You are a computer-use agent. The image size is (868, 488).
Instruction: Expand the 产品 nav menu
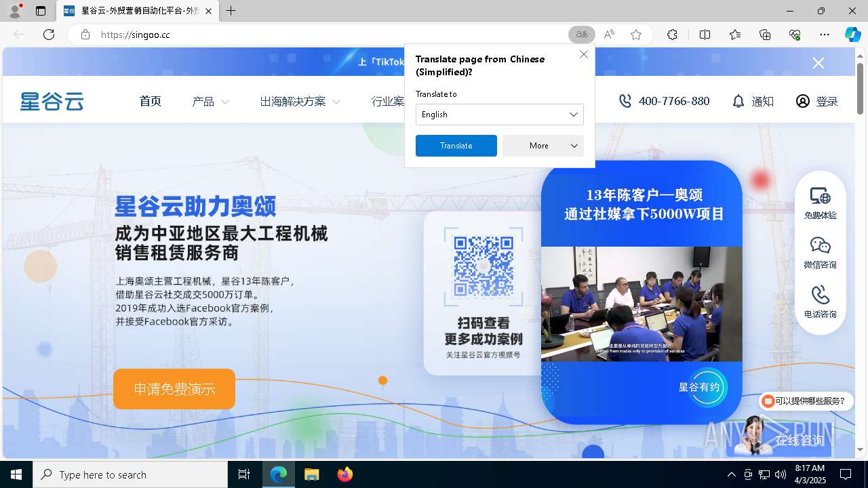[210, 102]
